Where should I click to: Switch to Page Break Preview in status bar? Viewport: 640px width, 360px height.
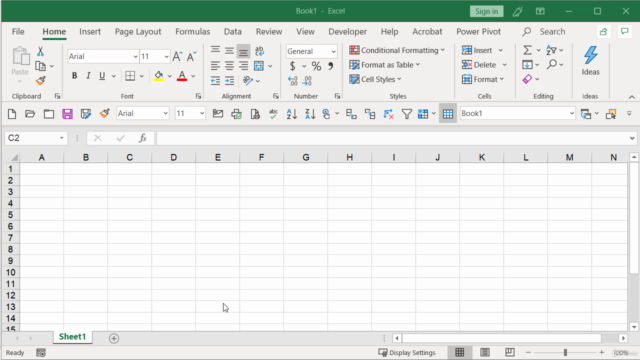[x=510, y=352]
